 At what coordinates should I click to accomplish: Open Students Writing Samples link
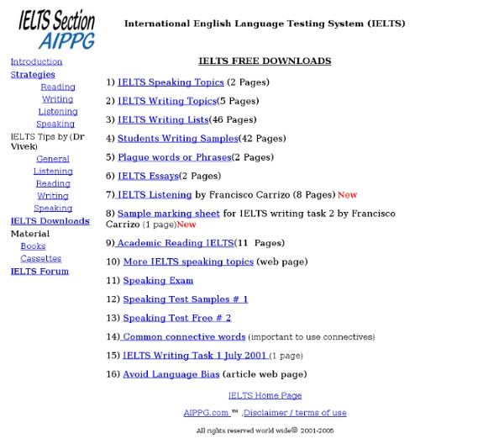click(x=178, y=139)
